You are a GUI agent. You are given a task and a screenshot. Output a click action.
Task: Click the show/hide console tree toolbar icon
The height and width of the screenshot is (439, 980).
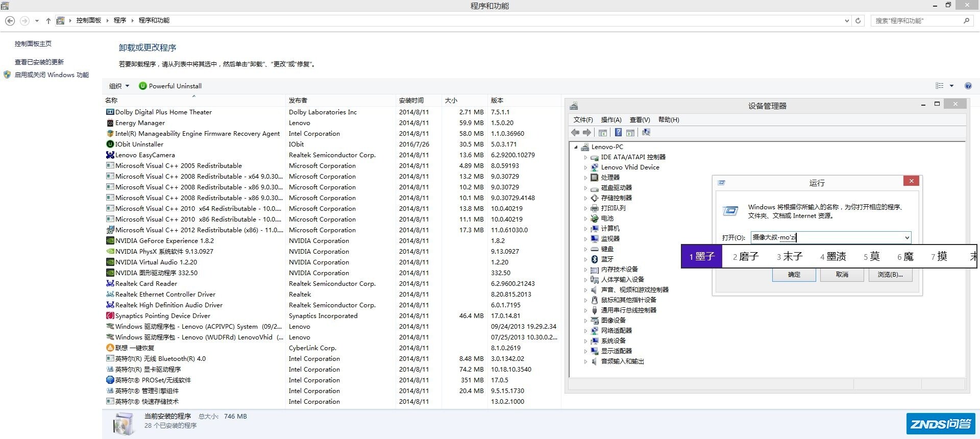(x=603, y=132)
